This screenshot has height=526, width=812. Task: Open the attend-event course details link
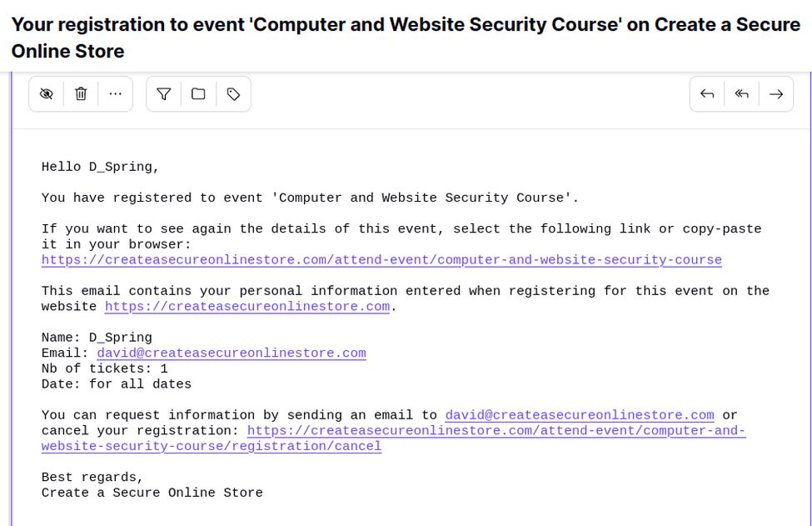click(x=381, y=260)
